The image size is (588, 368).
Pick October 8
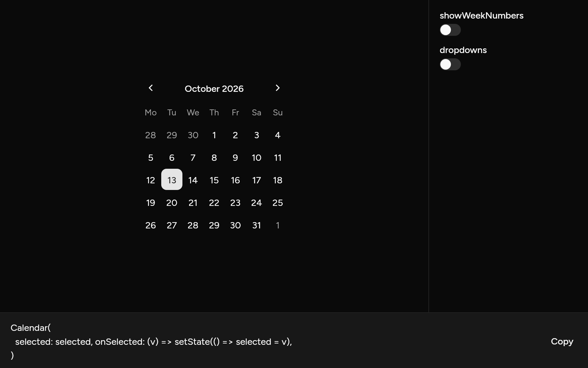pyautogui.click(x=214, y=157)
